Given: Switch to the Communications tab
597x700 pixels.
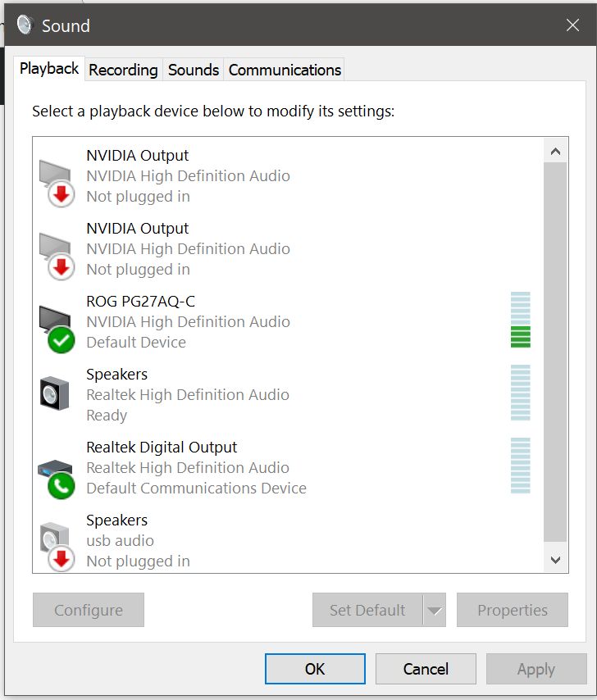Looking at the screenshot, I should click(285, 70).
